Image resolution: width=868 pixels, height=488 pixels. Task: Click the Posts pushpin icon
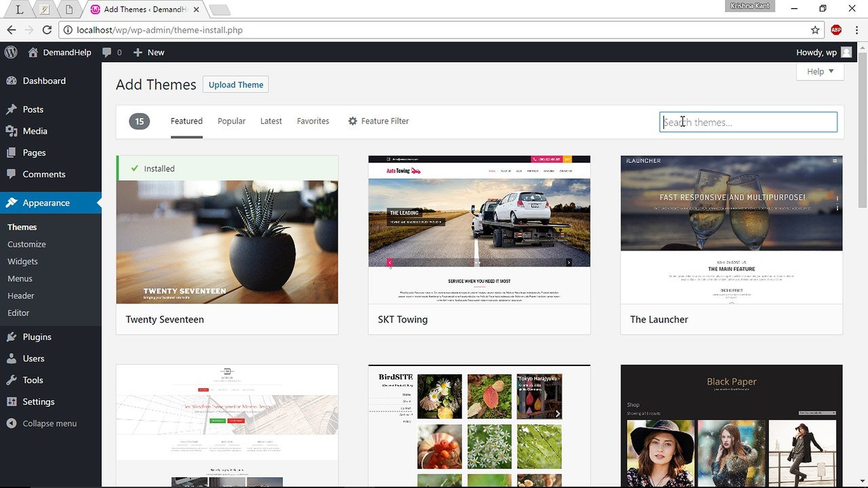pos(12,109)
